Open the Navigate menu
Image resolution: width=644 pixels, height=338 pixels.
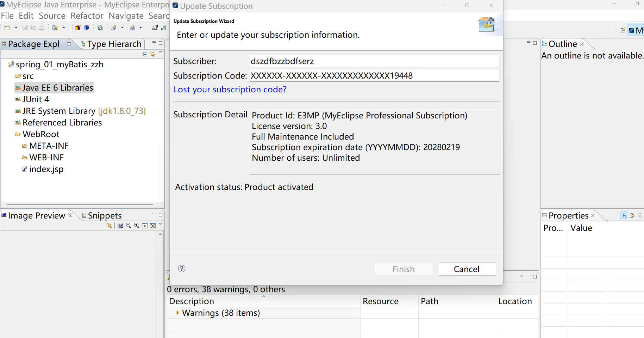126,16
